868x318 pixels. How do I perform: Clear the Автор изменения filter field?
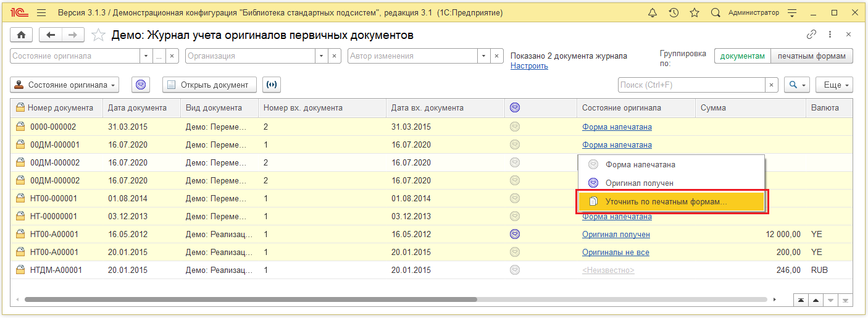[496, 56]
